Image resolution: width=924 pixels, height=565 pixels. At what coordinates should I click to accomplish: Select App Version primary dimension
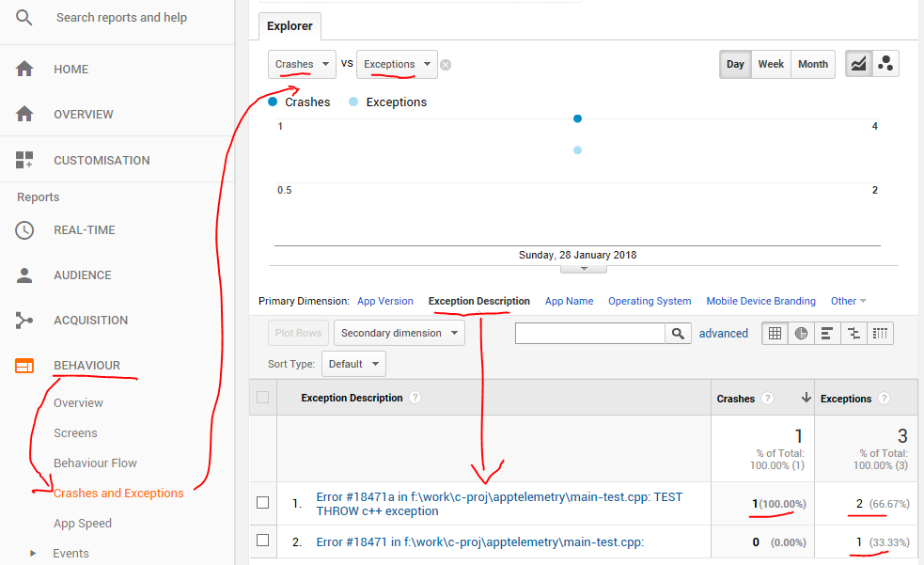[384, 301]
